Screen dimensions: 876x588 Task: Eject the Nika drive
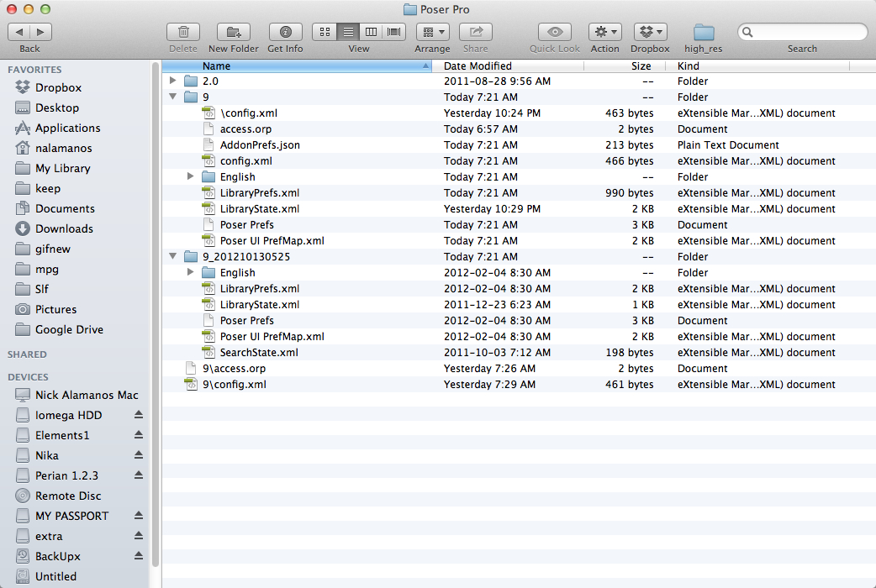(x=139, y=455)
